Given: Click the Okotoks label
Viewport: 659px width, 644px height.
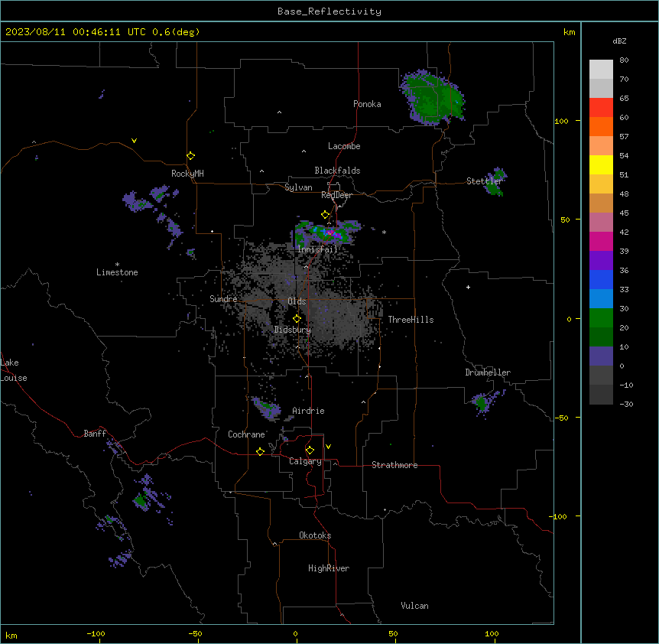Looking at the screenshot, I should pos(315,535).
